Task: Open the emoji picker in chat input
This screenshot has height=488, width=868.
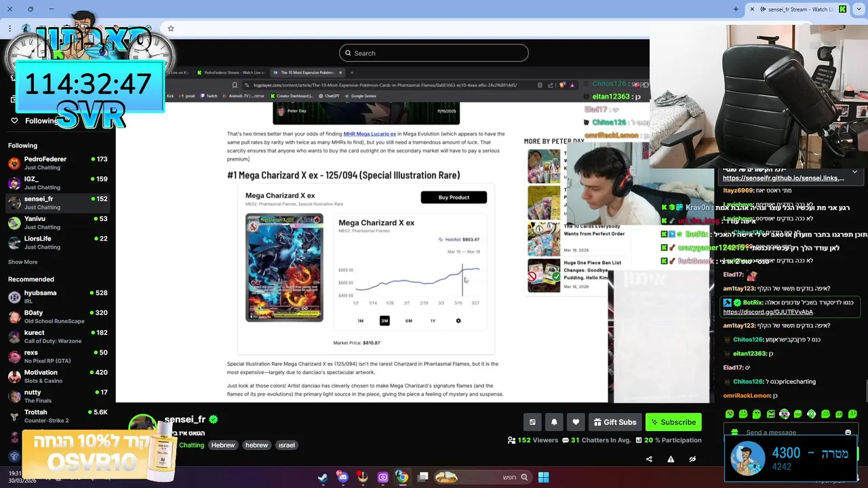Action: 848,432
